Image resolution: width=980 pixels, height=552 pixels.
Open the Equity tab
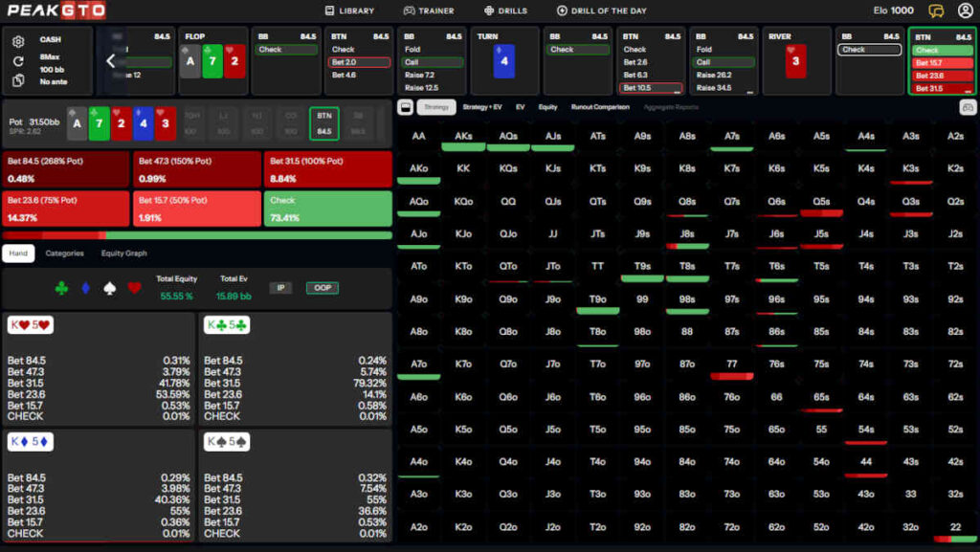(547, 107)
